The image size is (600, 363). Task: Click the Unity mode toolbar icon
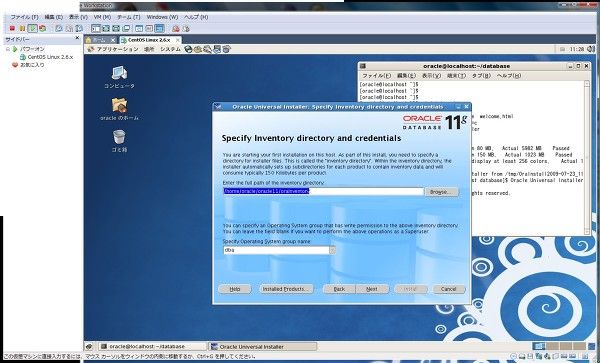point(126,28)
